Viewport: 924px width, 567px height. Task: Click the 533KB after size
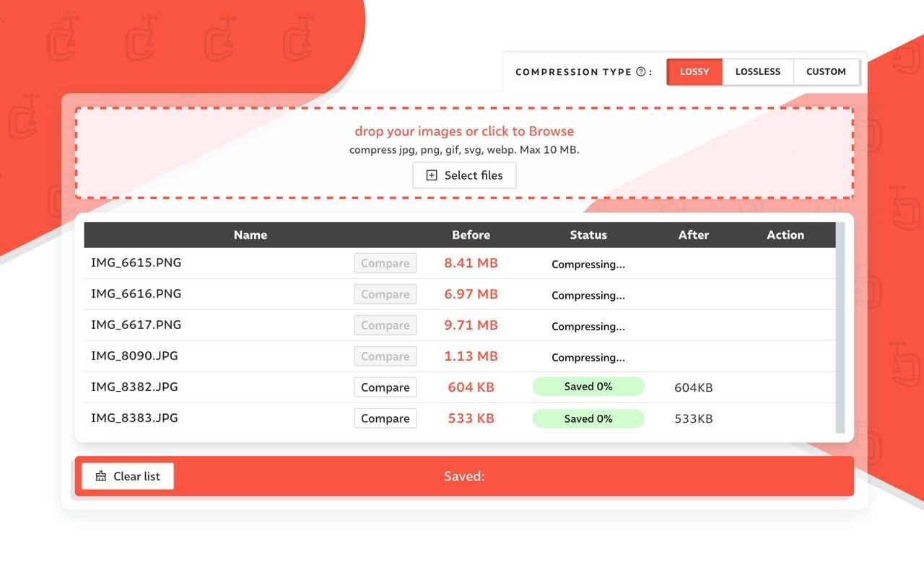[x=694, y=418]
